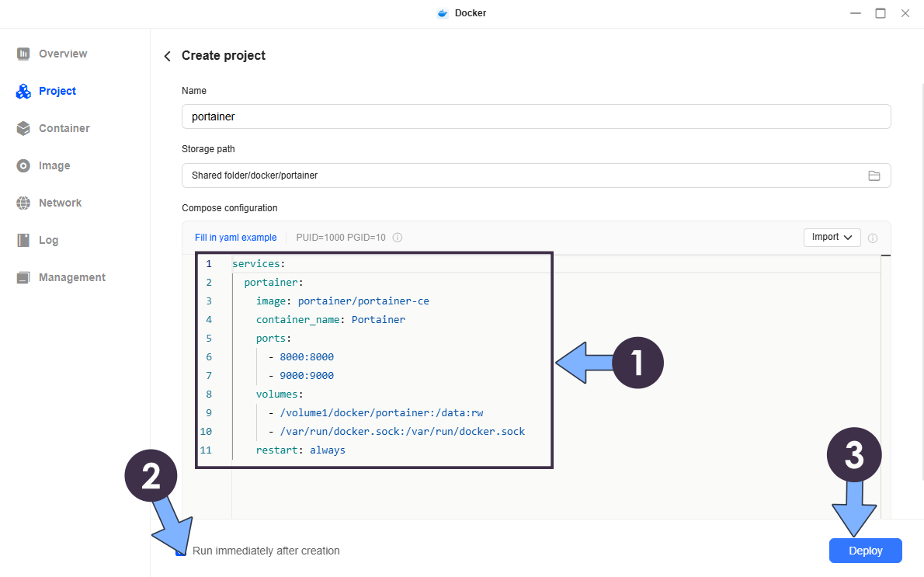Click the Image disc icon
924x577 pixels.
pos(23,165)
